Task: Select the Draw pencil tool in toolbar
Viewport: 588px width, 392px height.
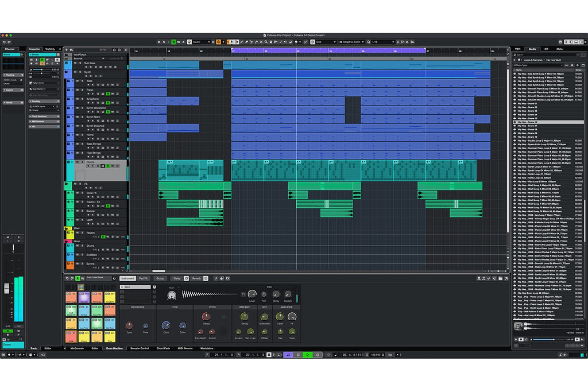Action: pyautogui.click(x=242, y=42)
